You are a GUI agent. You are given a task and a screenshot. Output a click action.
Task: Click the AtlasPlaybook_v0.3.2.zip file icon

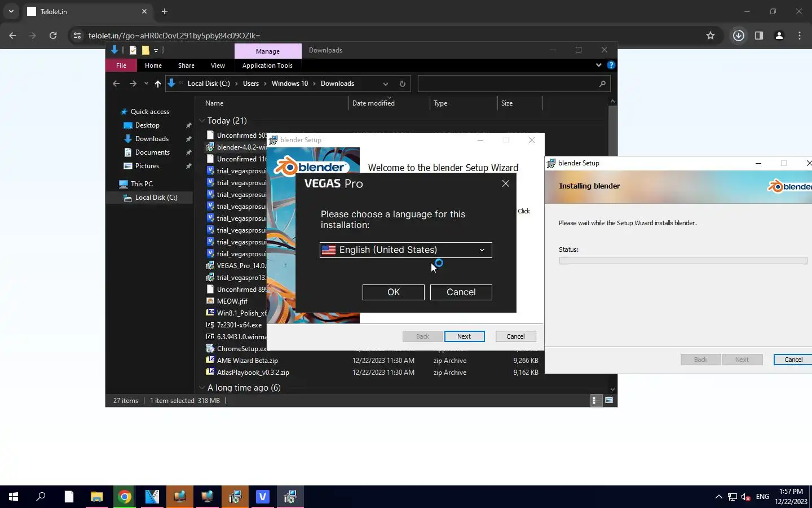(x=210, y=372)
